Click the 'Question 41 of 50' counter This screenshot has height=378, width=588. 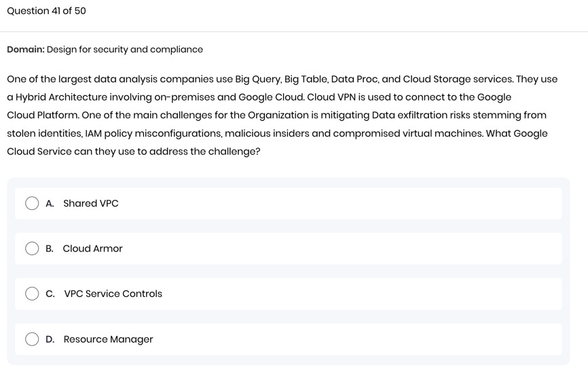coord(46,11)
